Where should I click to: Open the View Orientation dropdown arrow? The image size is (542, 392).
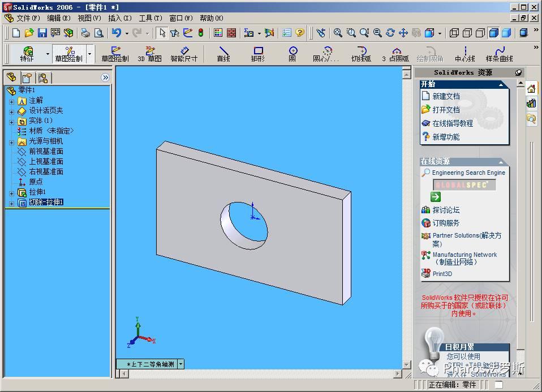440,33
